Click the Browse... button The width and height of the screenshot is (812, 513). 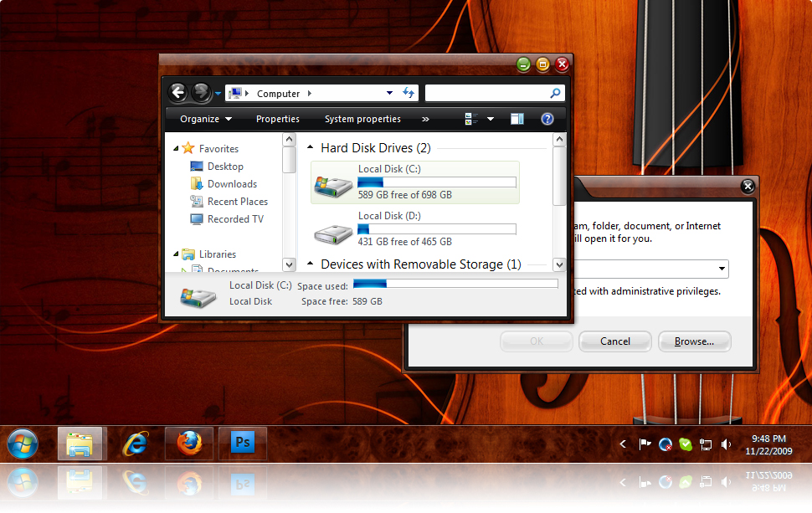694,341
